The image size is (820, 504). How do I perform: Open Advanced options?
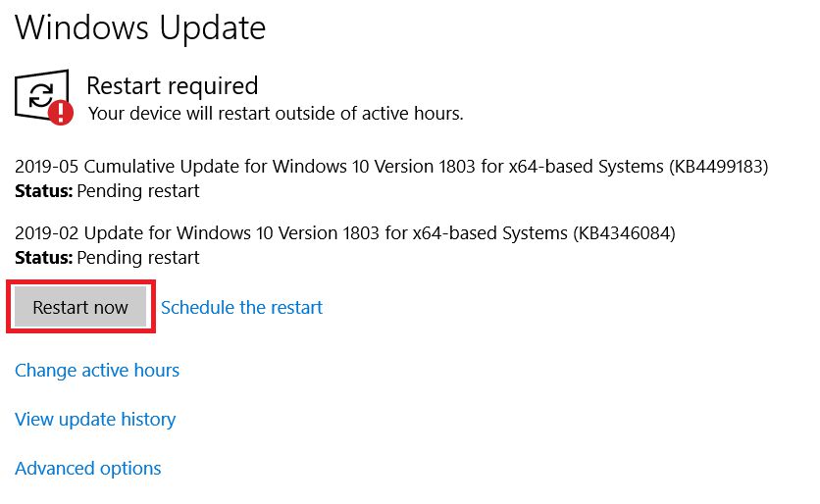[x=88, y=468]
